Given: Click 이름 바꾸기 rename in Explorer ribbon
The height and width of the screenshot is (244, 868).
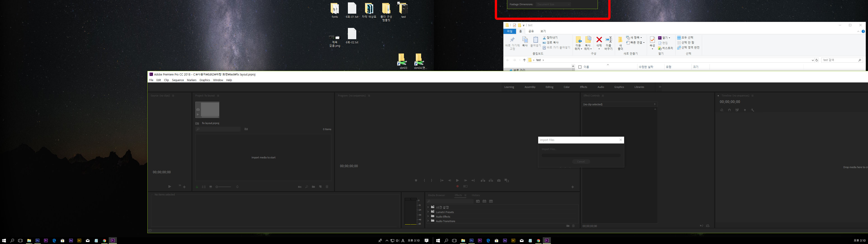Looking at the screenshot, I should point(608,43).
